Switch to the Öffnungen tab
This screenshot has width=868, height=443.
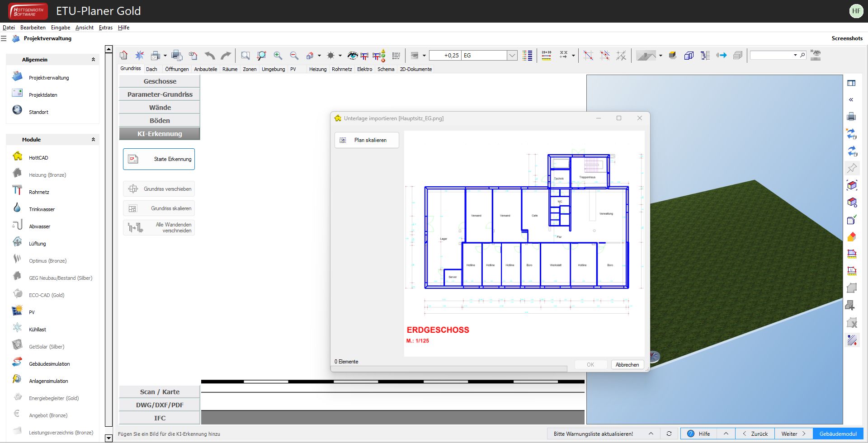[177, 69]
